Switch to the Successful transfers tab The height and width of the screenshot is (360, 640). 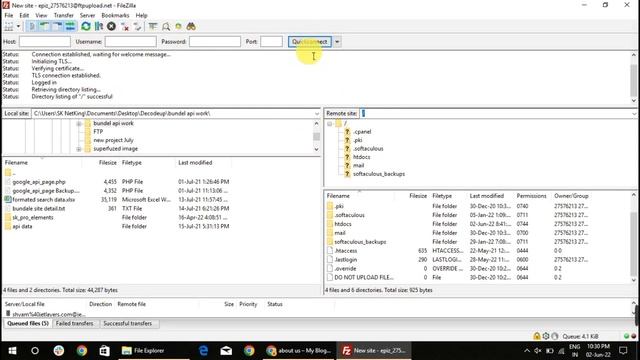(127, 323)
